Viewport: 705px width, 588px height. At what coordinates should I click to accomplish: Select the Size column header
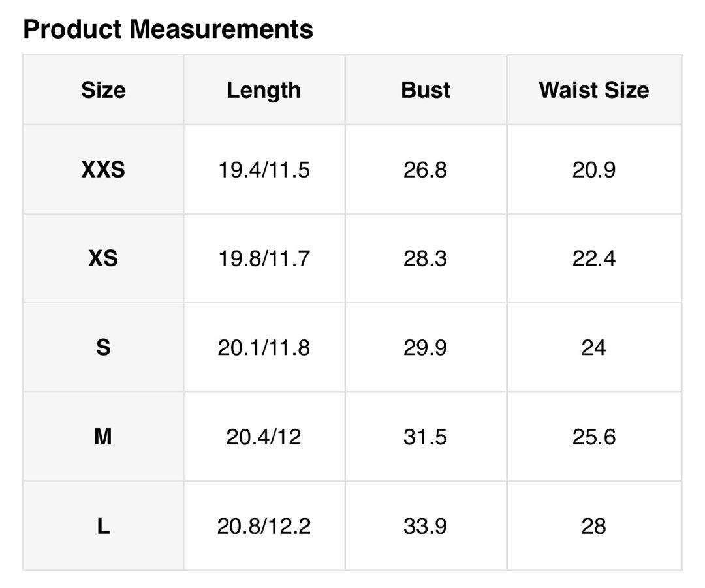[103, 90]
